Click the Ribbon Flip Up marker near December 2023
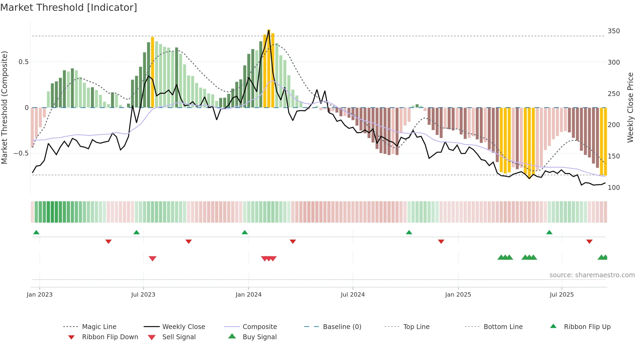 click(245, 232)
